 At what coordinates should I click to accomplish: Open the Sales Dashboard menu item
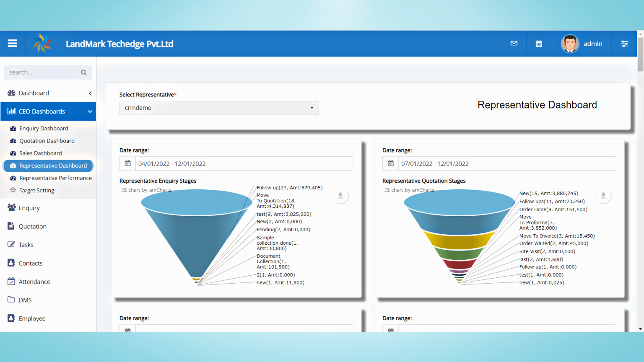click(x=41, y=153)
